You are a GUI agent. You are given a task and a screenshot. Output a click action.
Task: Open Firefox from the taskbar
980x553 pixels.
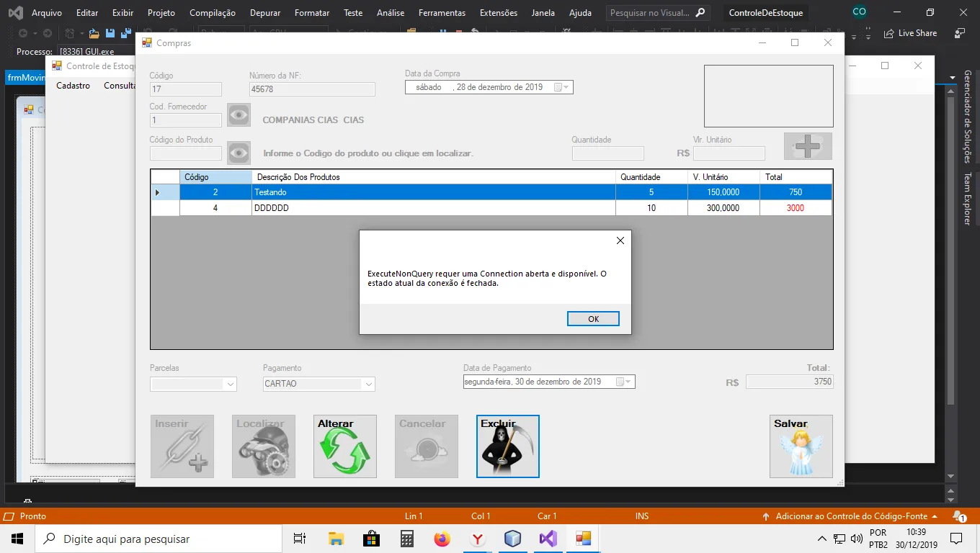[442, 539]
